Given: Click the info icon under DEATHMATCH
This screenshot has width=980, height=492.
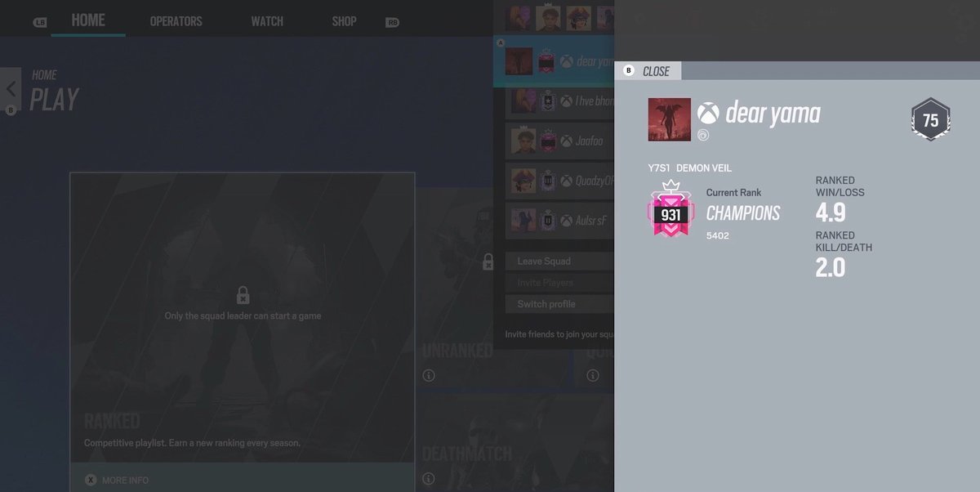Looking at the screenshot, I should pyautogui.click(x=429, y=479).
